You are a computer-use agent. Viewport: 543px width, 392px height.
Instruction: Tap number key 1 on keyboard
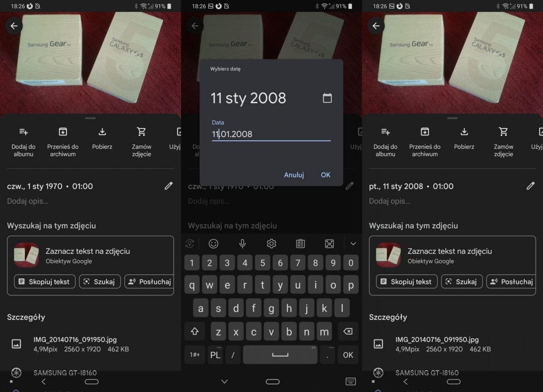coord(192,263)
